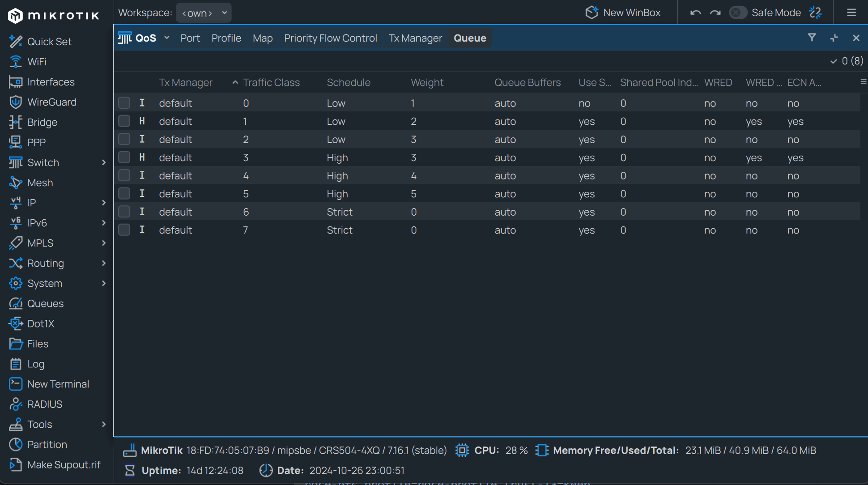Expand the Routing submenu

pos(104,263)
